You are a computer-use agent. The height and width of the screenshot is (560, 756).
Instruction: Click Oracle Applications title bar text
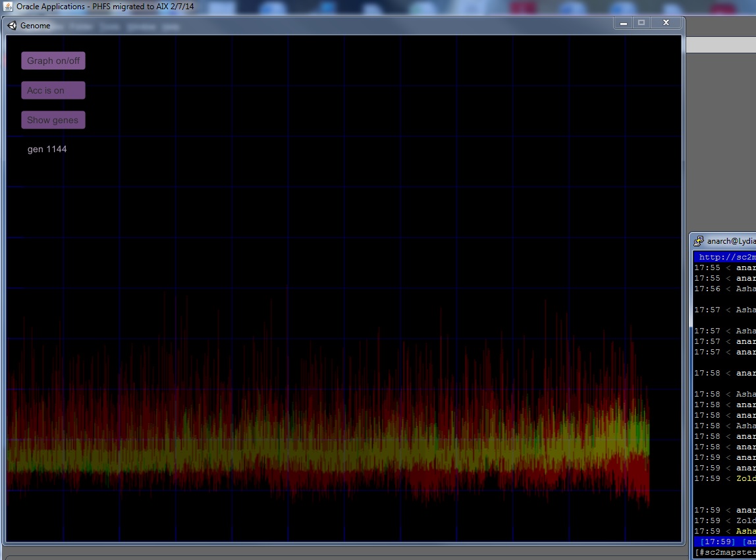tap(105, 7)
